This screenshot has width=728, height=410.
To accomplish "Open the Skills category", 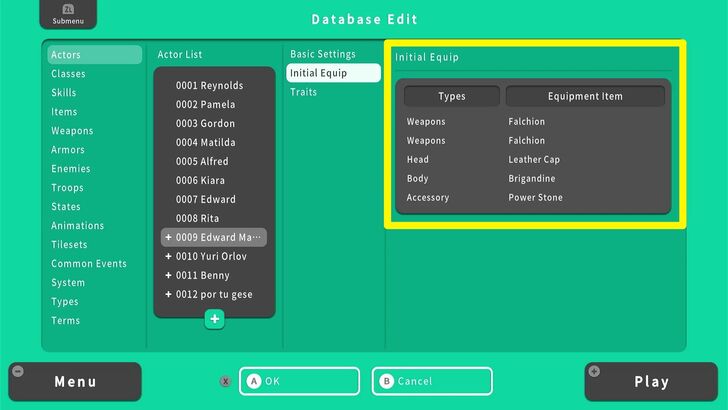I will 64,93.
